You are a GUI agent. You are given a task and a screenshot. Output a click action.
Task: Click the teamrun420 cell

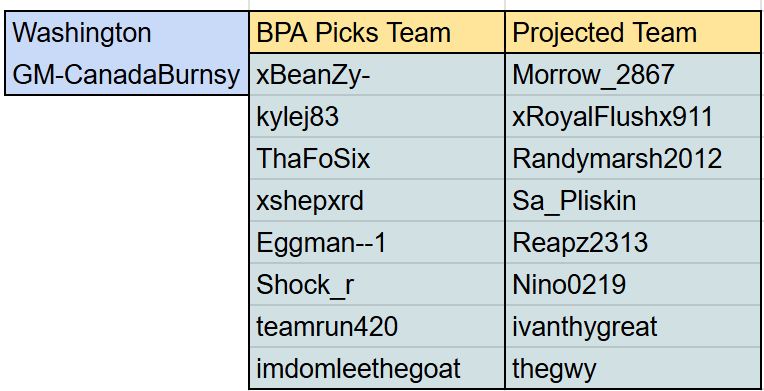coord(377,326)
